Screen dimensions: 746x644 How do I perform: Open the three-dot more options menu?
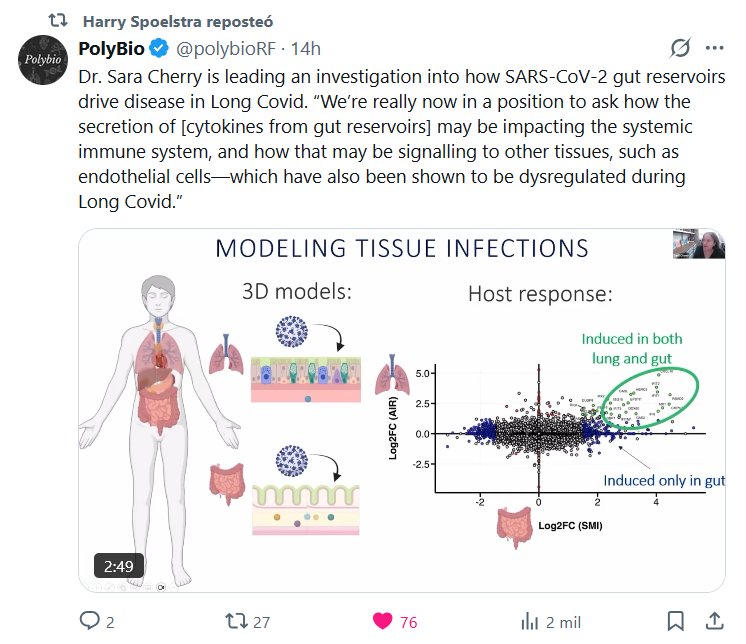click(714, 48)
